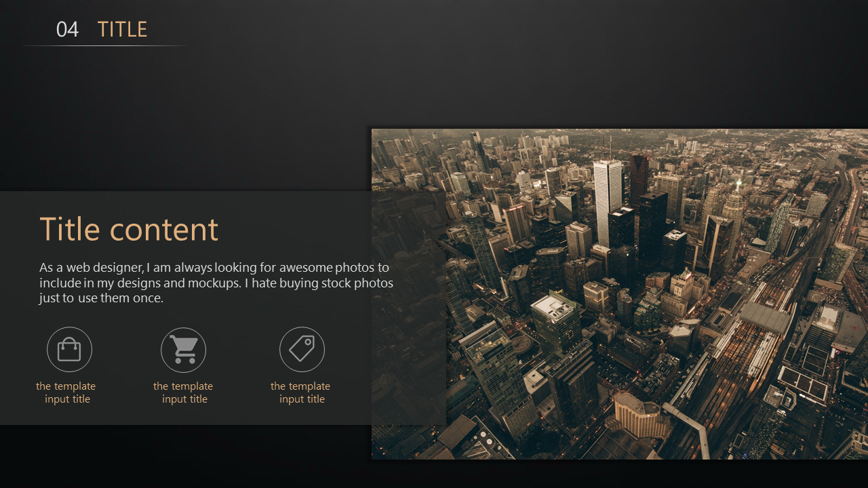This screenshot has width=868, height=488.
Task: Click the label below the shopping cart
Action: click(x=183, y=392)
